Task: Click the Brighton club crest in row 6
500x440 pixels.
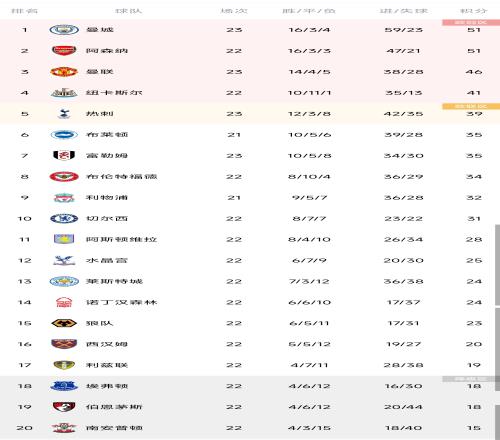Action: coord(64,135)
